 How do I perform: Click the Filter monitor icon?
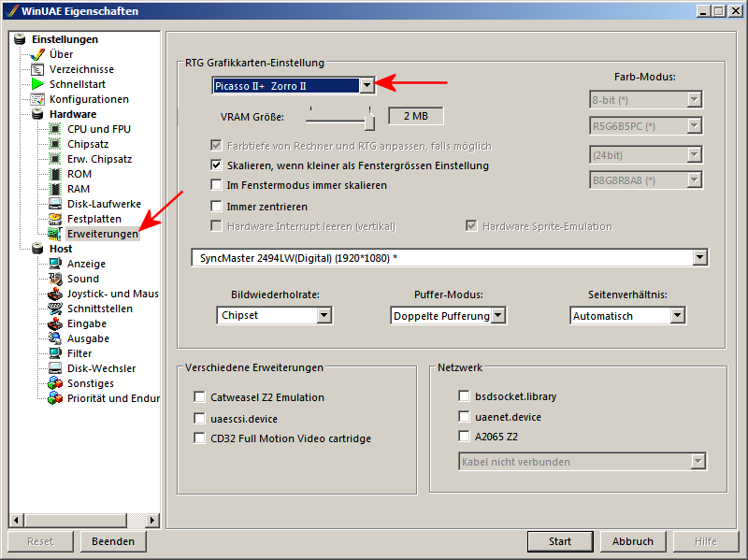pyautogui.click(x=55, y=353)
